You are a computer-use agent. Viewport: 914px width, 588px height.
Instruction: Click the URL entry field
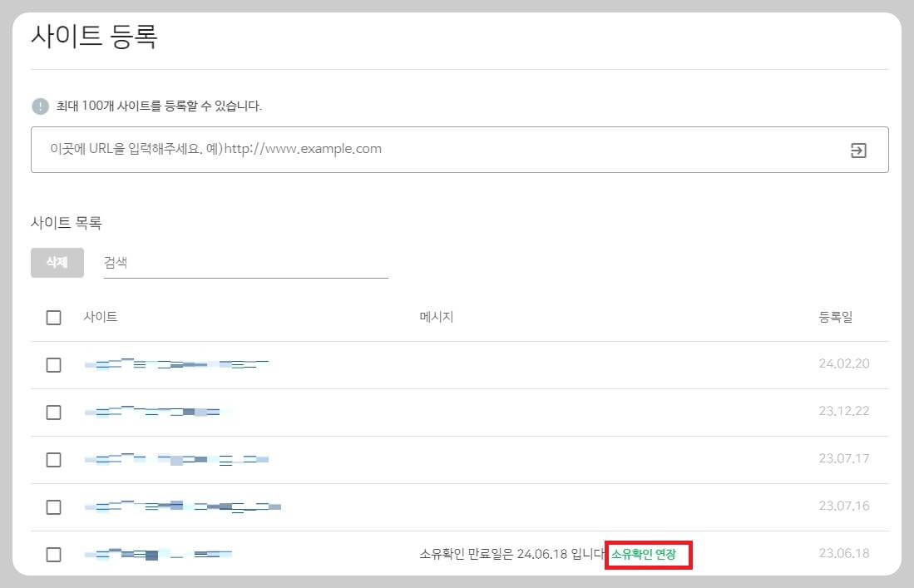333,149
